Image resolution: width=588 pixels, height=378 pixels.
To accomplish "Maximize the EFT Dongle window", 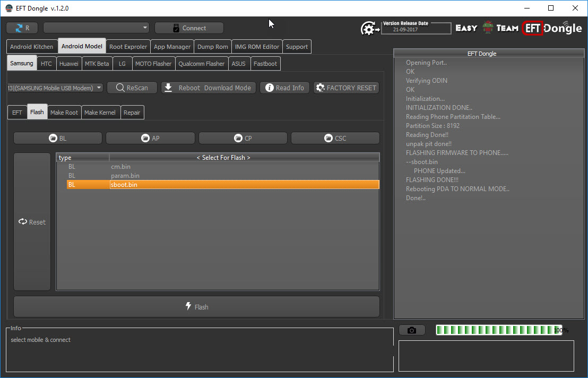I will 551,8.
